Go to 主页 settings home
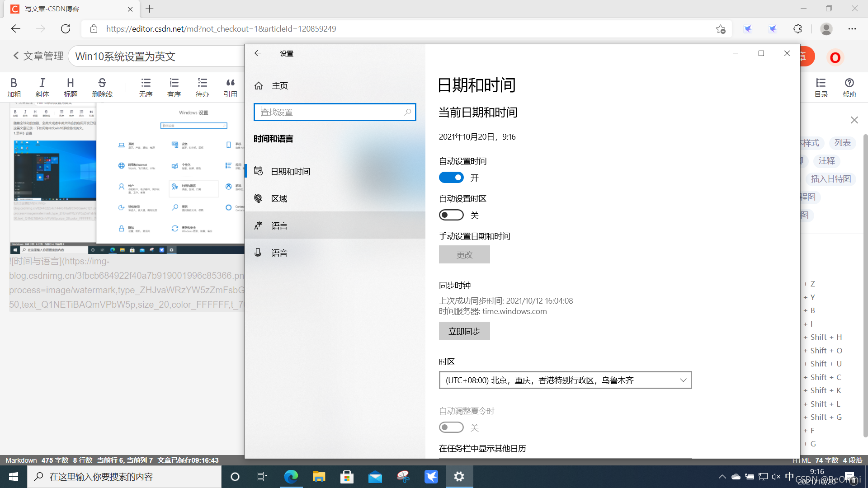The height and width of the screenshot is (488, 868). click(x=279, y=85)
